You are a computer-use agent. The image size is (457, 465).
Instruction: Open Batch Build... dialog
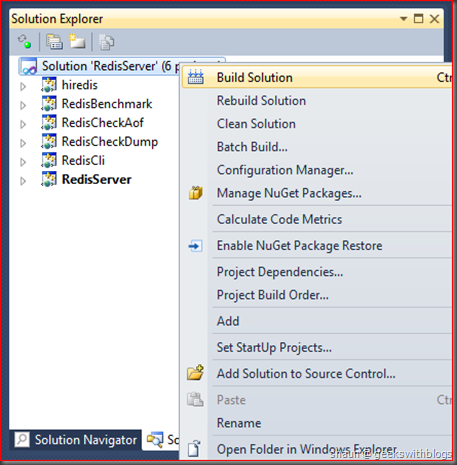(x=317, y=147)
